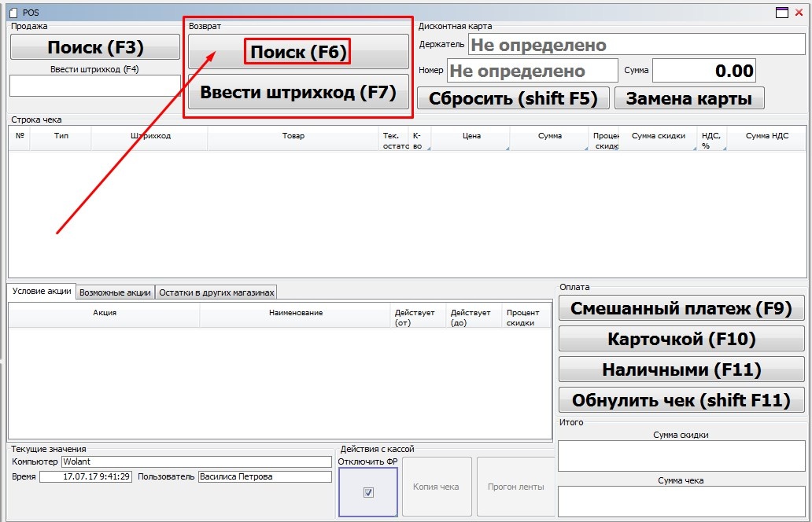Pay with Наличными (F11) button
812x522 pixels.
[x=681, y=369]
